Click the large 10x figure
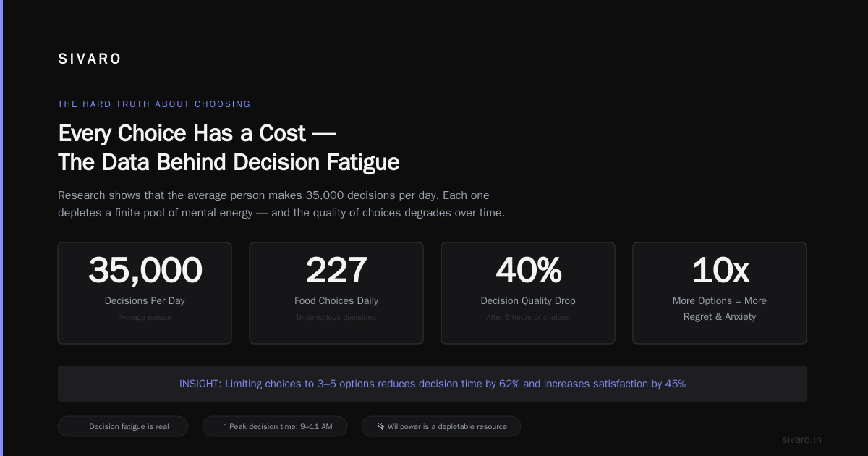Image resolution: width=868 pixels, height=456 pixels. [x=720, y=271]
